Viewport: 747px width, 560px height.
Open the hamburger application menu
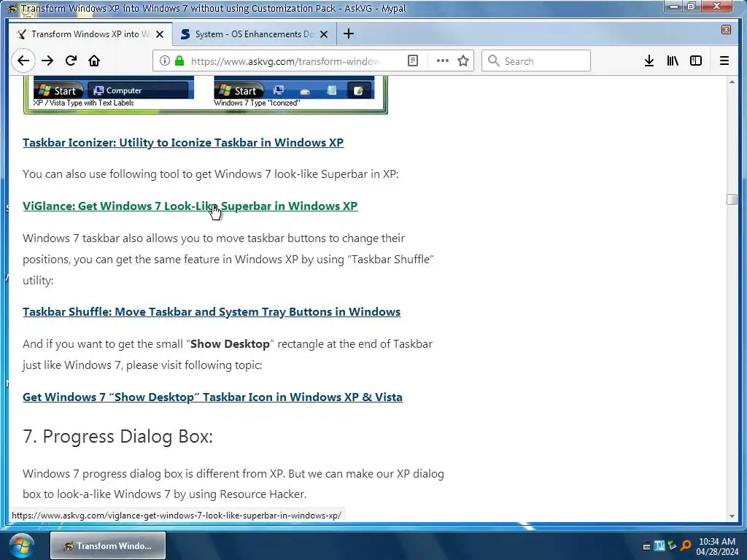click(x=724, y=61)
